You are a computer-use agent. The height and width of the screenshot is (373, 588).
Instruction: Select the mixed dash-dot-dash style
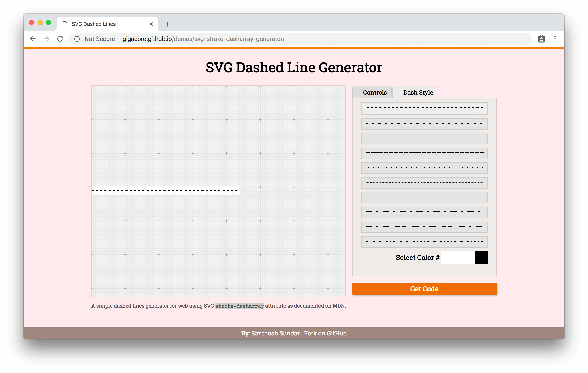(x=424, y=227)
